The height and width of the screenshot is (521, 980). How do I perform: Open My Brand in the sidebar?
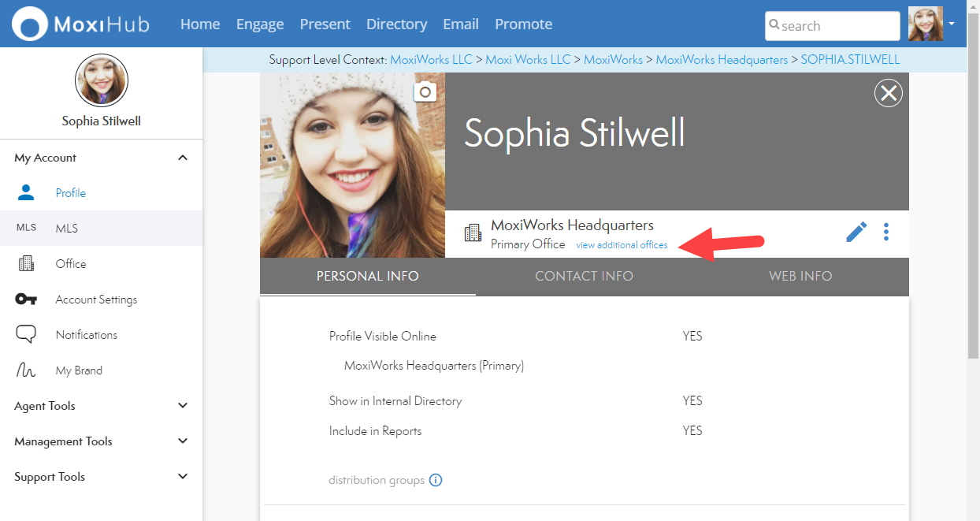pyautogui.click(x=78, y=370)
